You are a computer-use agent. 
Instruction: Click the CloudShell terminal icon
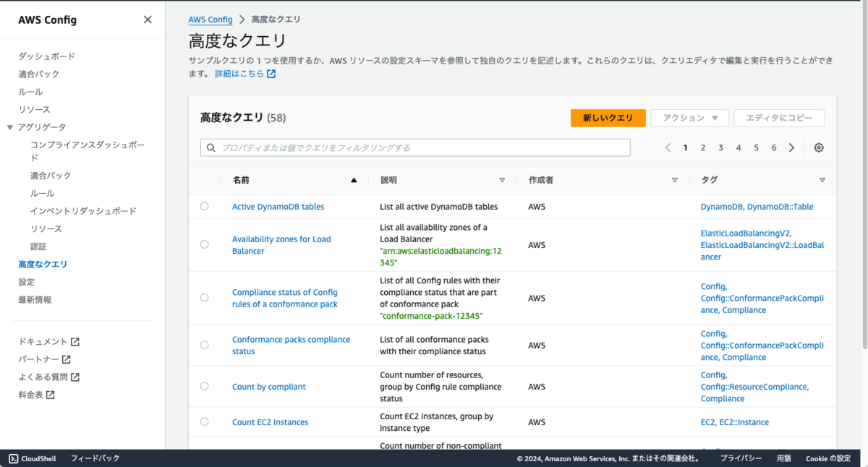pyautogui.click(x=13, y=458)
